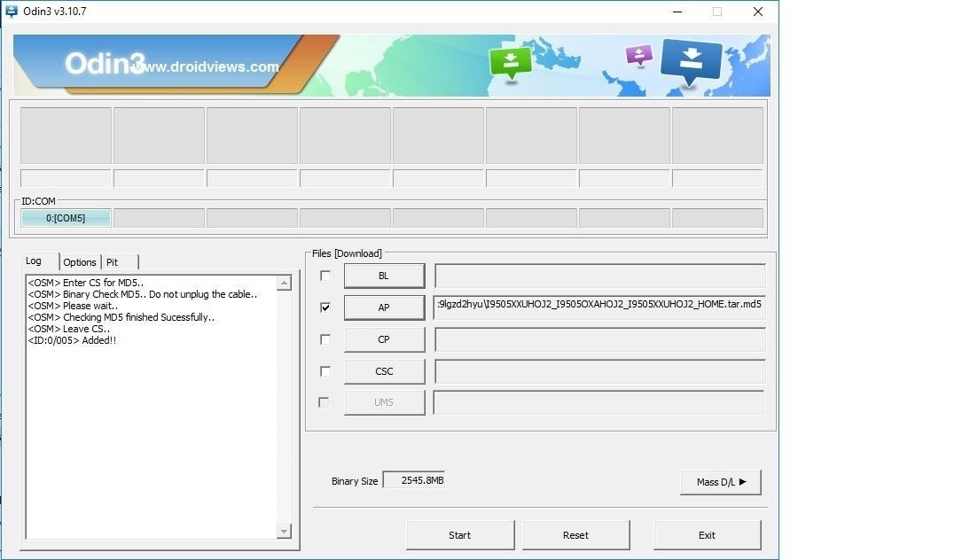This screenshot has height=560, width=970.
Task: Enable the CSC file checkbox
Action: click(325, 371)
